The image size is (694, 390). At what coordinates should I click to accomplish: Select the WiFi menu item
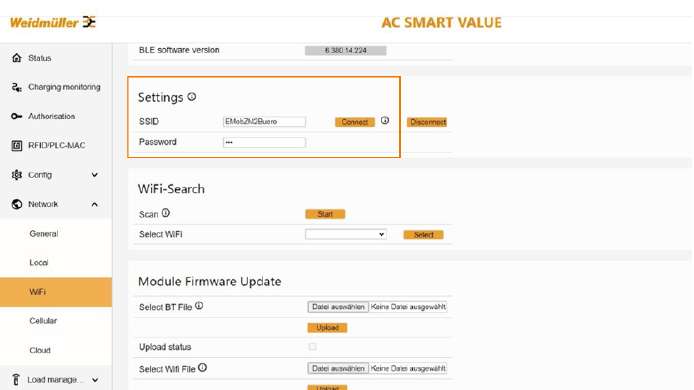point(56,292)
